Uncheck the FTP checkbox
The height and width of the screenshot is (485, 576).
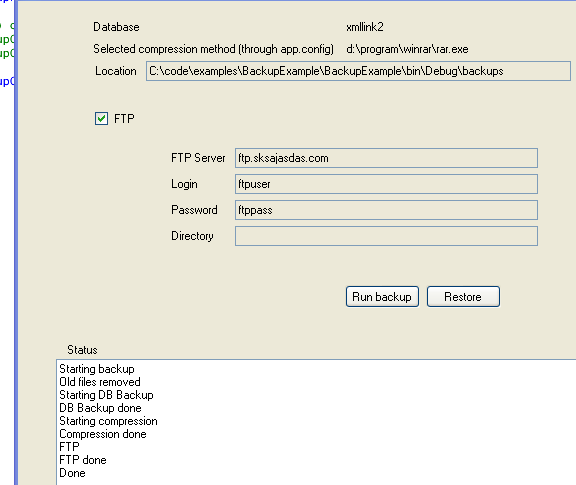click(x=101, y=119)
